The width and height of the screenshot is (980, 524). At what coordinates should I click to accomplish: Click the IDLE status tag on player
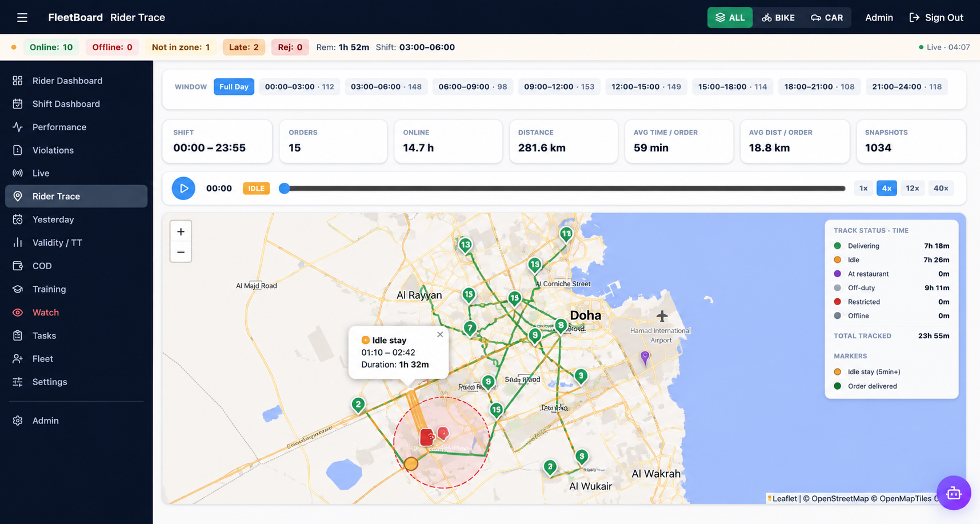click(256, 188)
